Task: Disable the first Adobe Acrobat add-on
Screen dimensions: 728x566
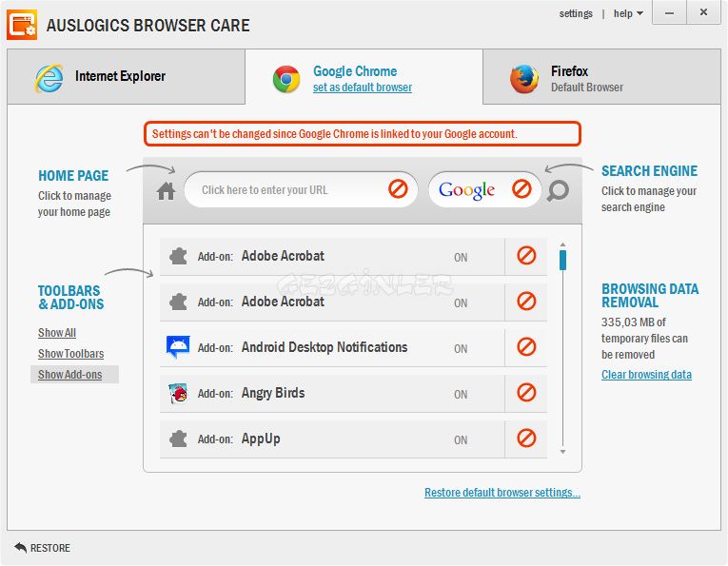Action: 526,256
